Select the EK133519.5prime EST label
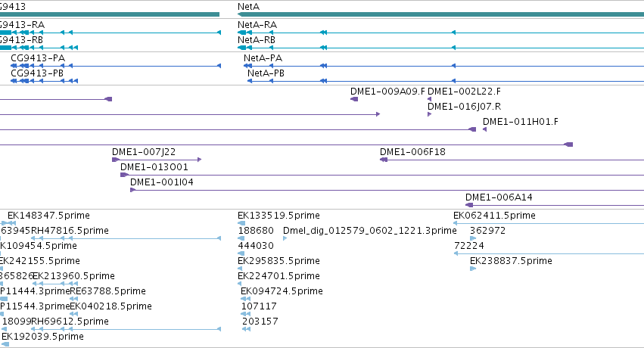Viewport: 644px width, 348px height. (279, 216)
